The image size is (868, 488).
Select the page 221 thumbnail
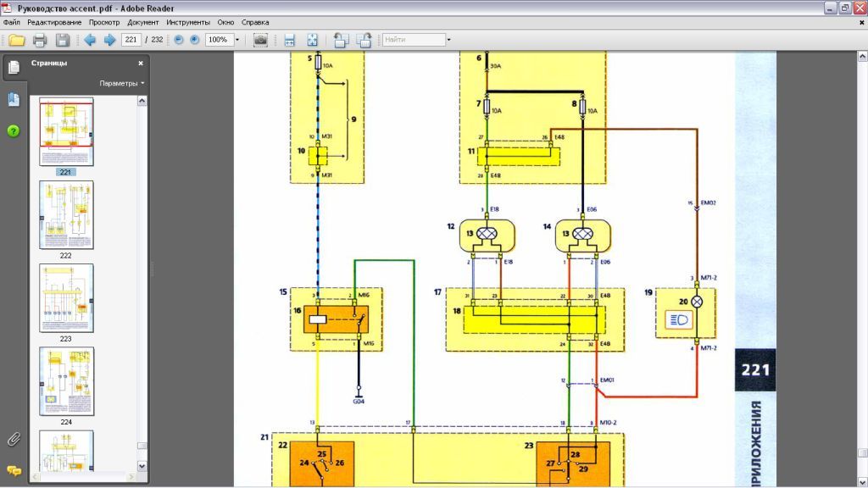point(66,131)
